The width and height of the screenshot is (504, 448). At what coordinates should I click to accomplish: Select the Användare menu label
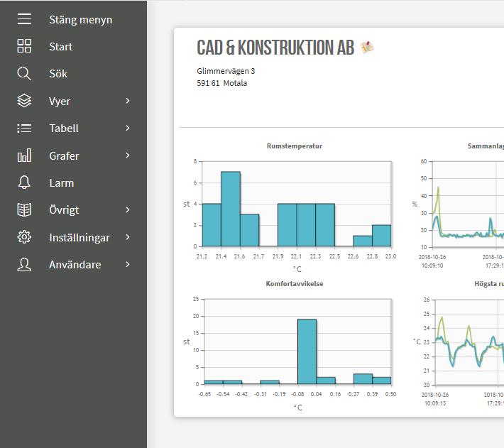click(x=75, y=265)
